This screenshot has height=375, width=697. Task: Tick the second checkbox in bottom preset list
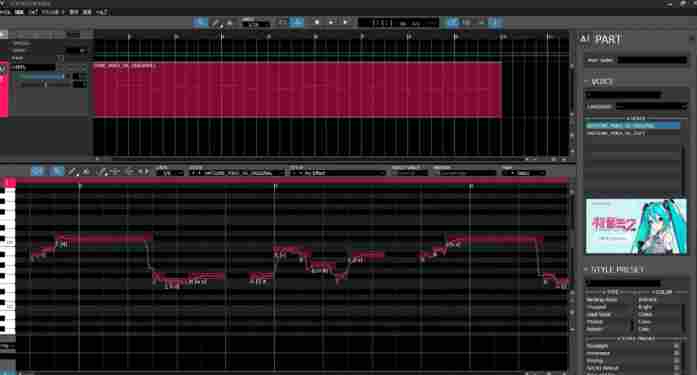tap(677, 353)
